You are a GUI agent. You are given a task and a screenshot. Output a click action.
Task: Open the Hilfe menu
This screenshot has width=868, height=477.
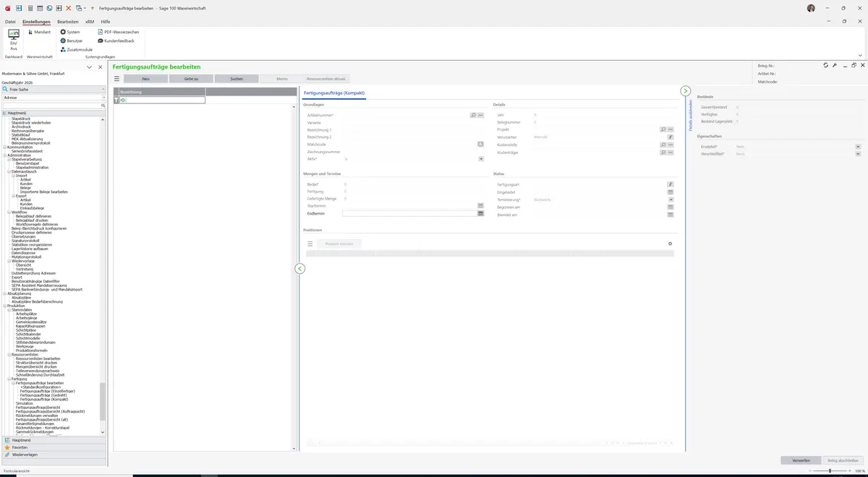(x=106, y=22)
